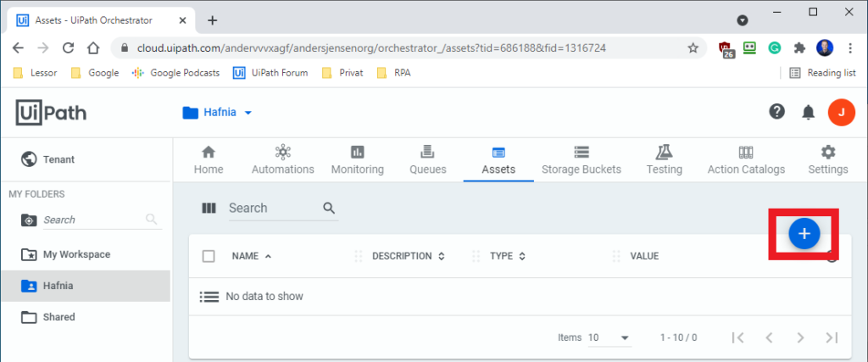This screenshot has width=868, height=362.
Task: Add a new asset with the plus button
Action: point(804,234)
